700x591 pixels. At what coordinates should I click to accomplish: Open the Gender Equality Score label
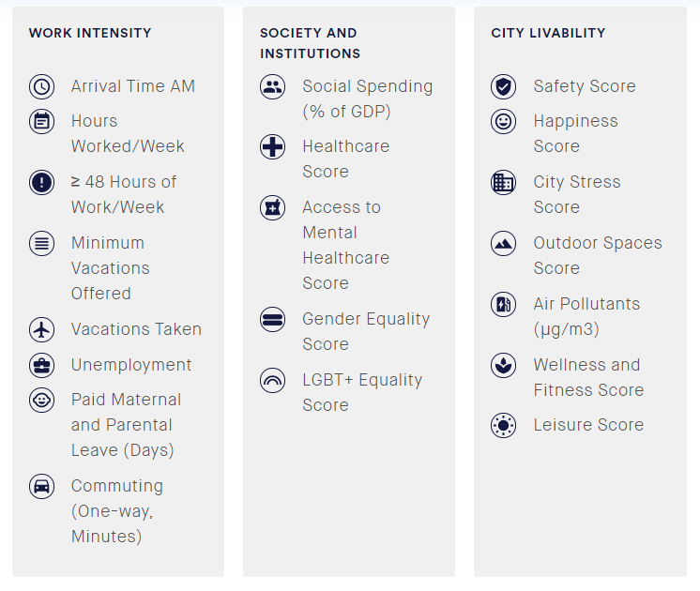click(366, 332)
